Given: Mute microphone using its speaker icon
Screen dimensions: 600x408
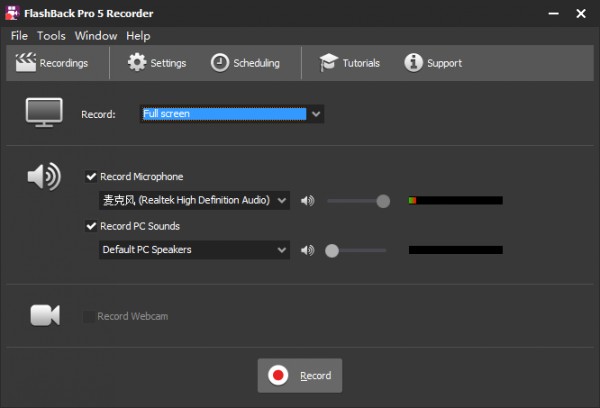Looking at the screenshot, I should point(307,201).
